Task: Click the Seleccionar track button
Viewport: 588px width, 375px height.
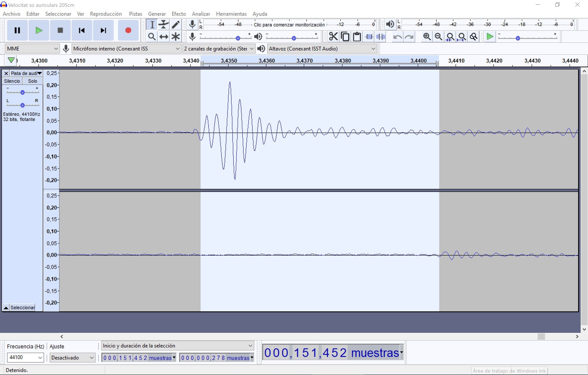Action: click(x=22, y=308)
